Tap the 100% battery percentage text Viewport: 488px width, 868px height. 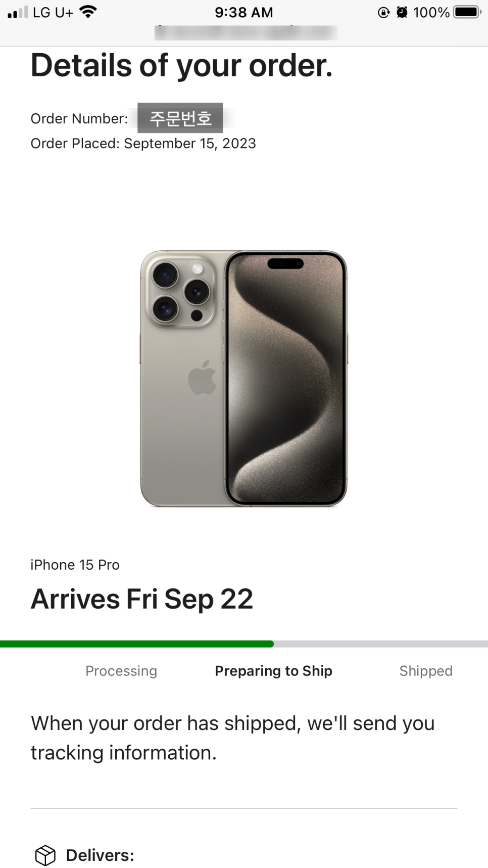coord(431,12)
